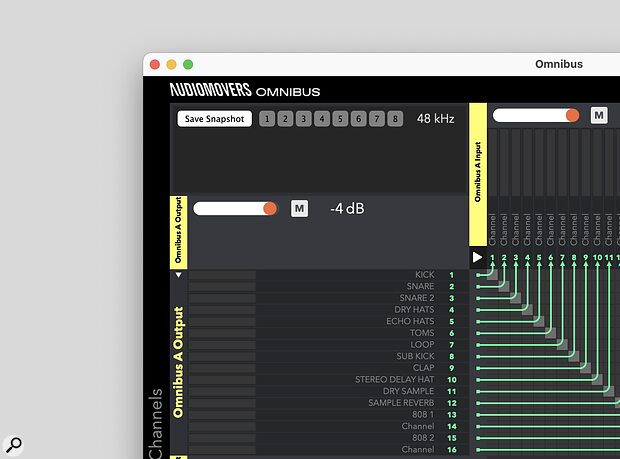Adjust the Omnibus A Output volume slider

point(235,208)
